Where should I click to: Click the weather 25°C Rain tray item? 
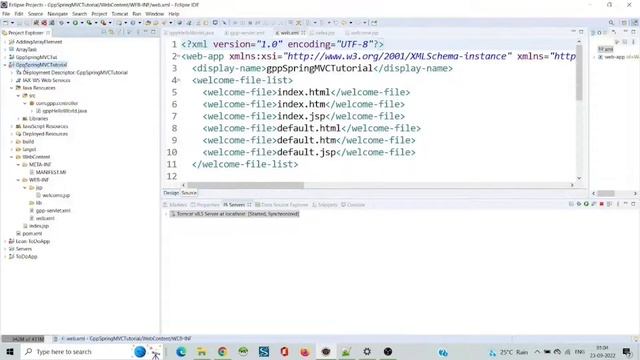[x=508, y=352]
